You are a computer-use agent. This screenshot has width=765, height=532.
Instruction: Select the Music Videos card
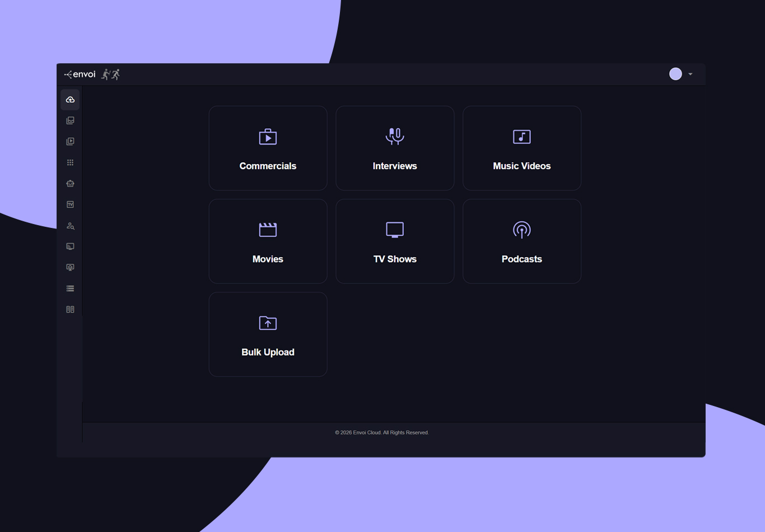point(522,148)
